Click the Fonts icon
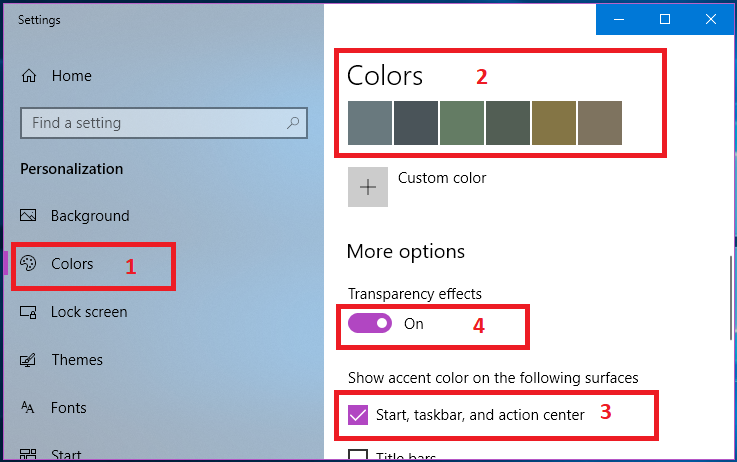 pos(29,408)
